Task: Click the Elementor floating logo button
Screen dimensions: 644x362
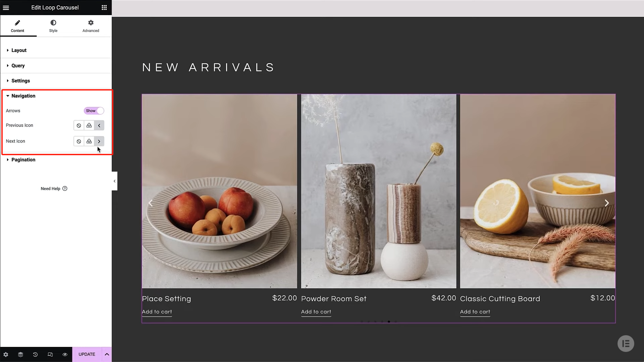Action: tap(626, 344)
